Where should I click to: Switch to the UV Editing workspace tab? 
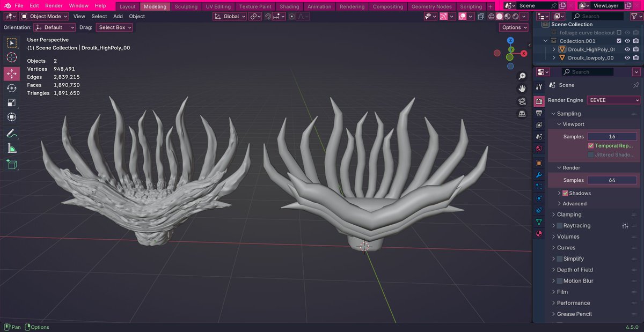(x=218, y=6)
